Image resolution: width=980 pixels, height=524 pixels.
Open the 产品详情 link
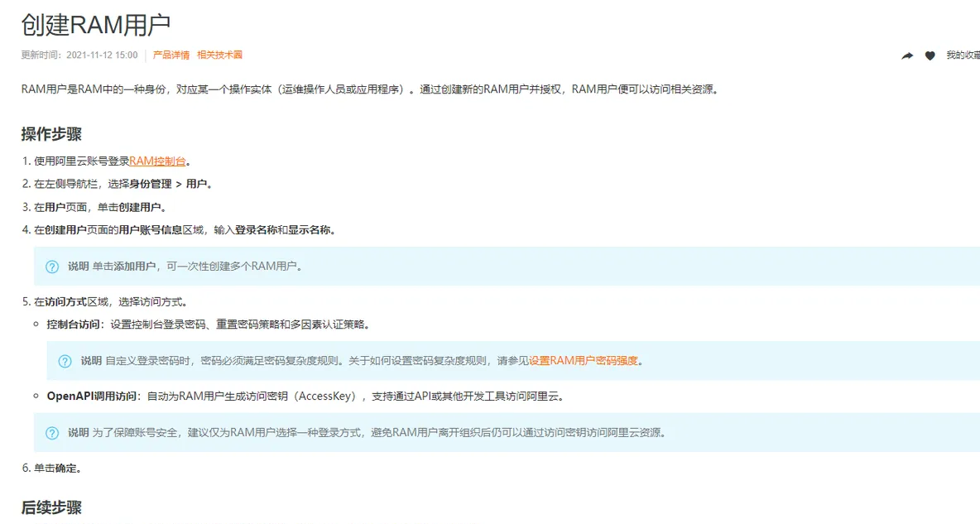(171, 55)
